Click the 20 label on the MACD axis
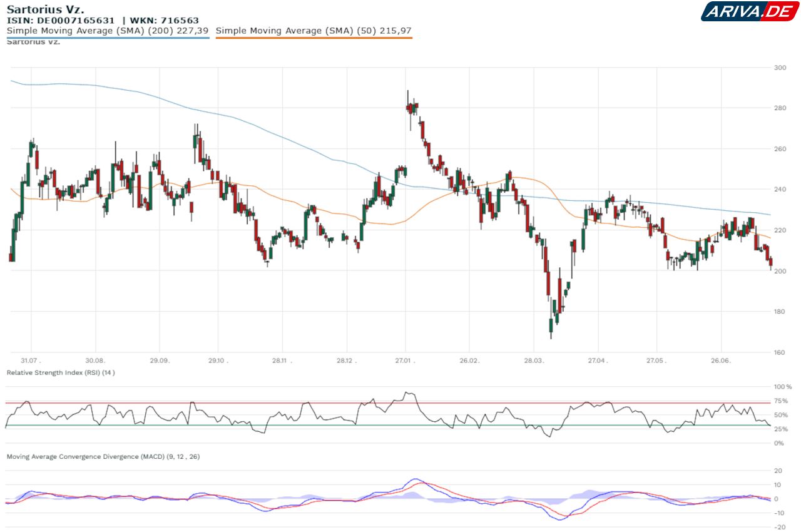The width and height of the screenshot is (801, 532). tap(778, 471)
